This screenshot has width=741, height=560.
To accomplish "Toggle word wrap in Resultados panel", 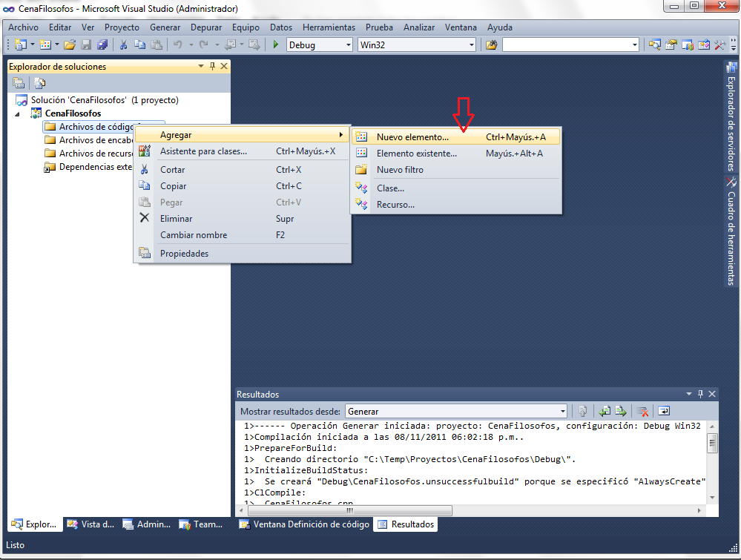I will tap(664, 411).
